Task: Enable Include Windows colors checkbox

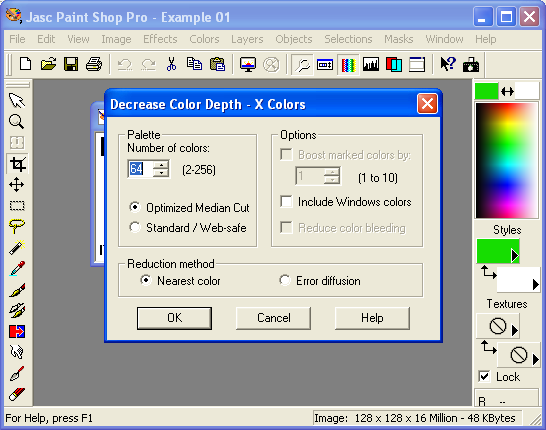Action: (x=286, y=202)
